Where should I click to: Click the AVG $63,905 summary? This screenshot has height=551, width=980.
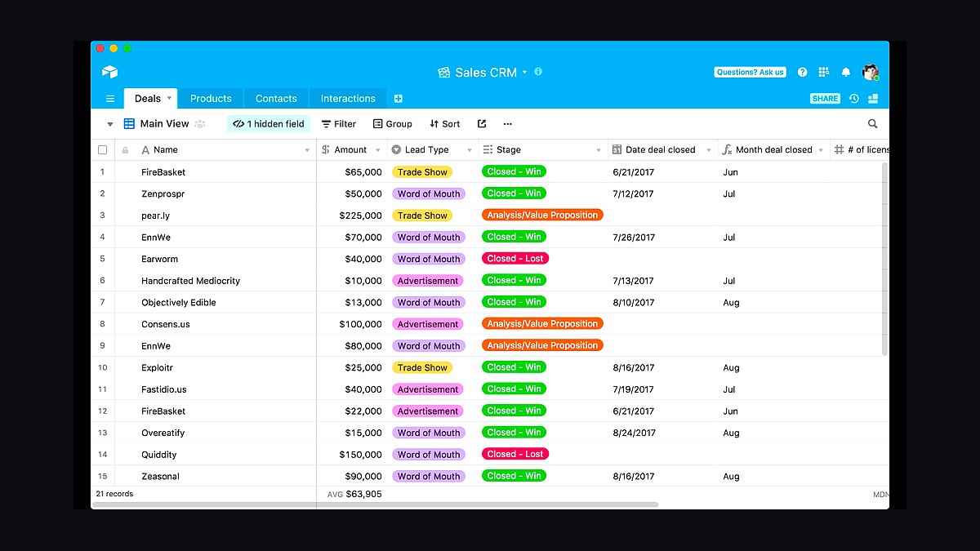point(354,494)
